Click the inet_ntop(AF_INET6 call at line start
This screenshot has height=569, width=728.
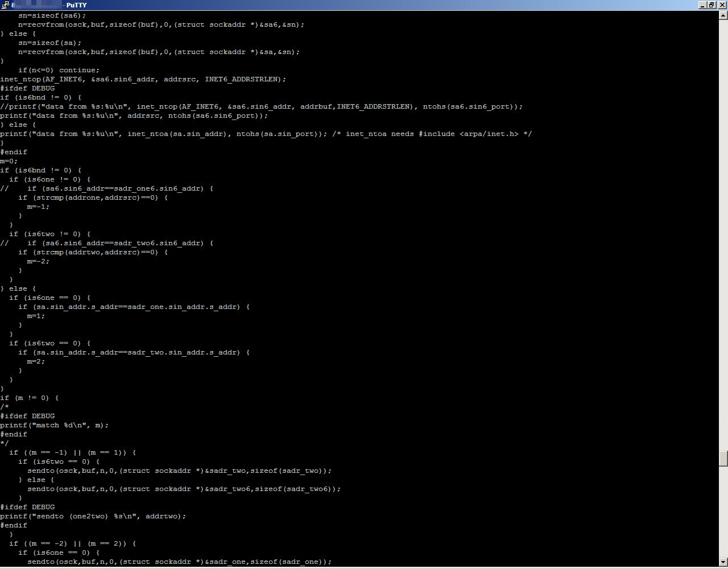tap(23, 79)
